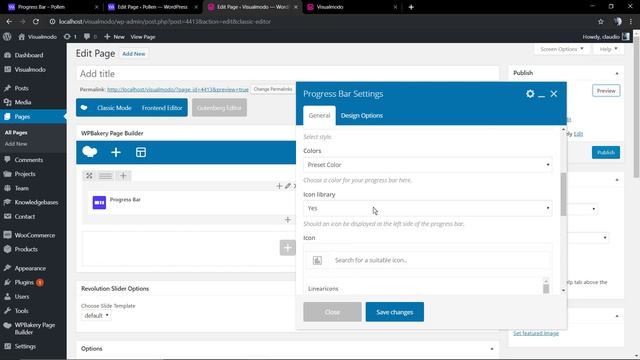The image size is (640, 360).
Task: Add element with WPBakery plus icon
Action: coord(116,152)
